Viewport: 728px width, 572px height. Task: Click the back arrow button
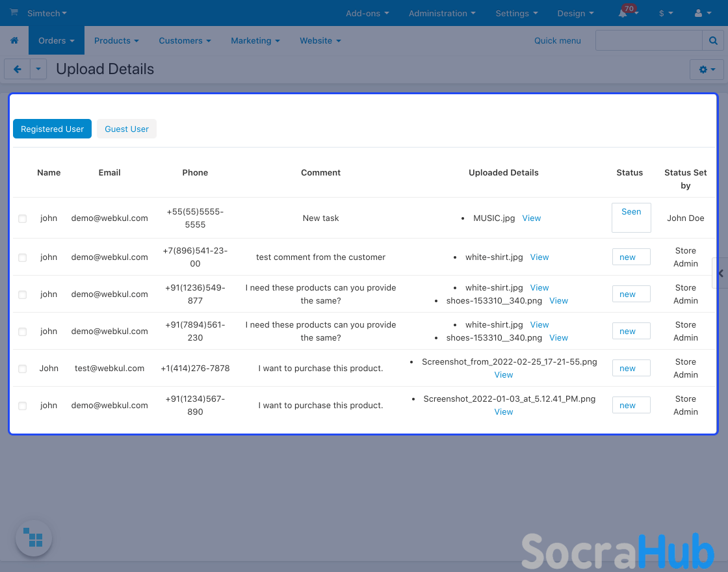tap(18, 69)
